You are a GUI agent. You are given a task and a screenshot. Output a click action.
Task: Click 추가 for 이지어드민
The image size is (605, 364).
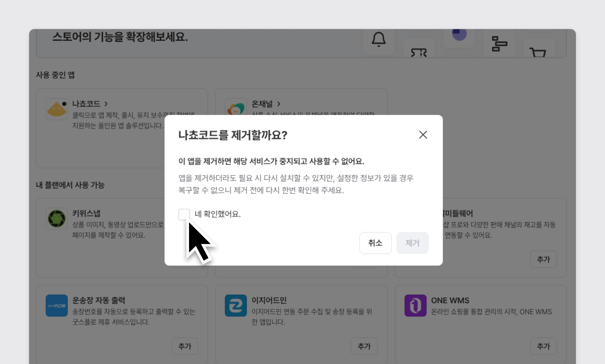click(364, 346)
